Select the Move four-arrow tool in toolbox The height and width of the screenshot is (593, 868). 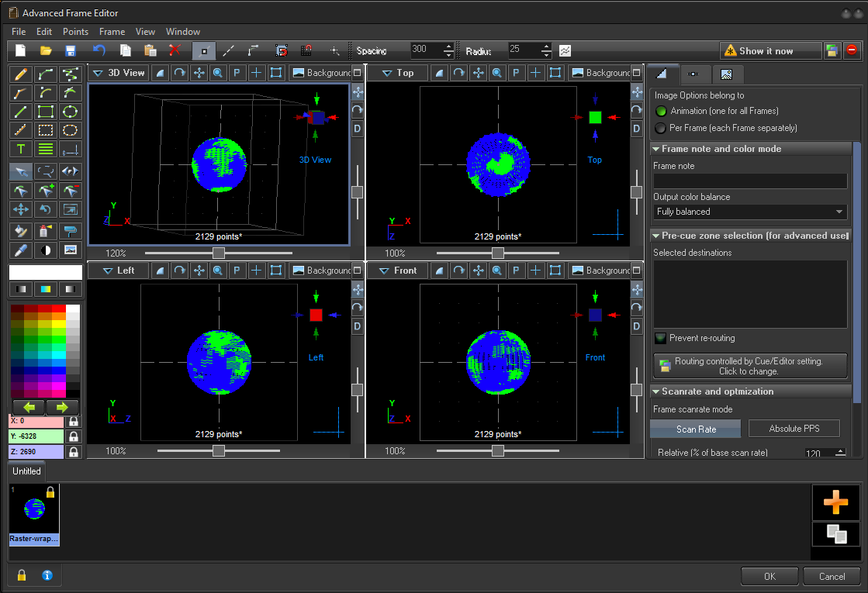[20, 209]
